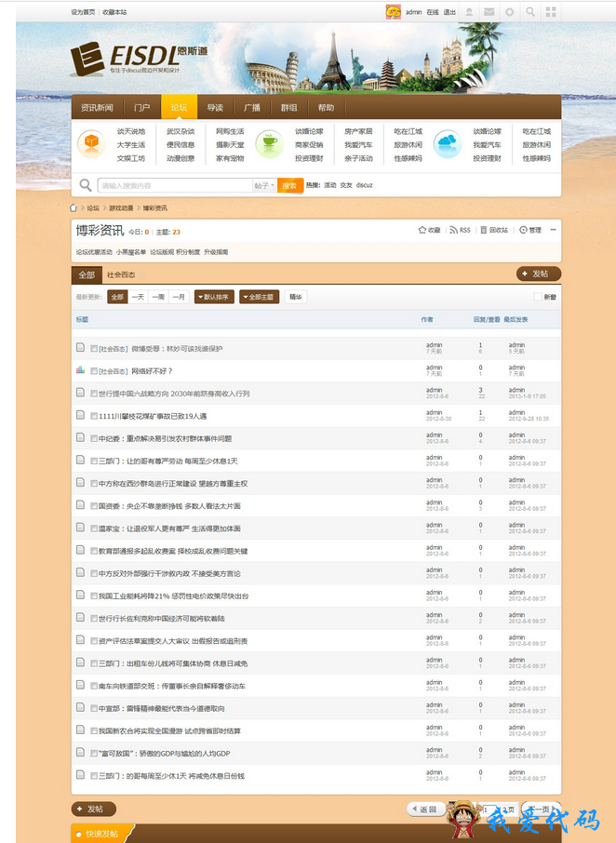Check the box for 世行提中国六战略方向 thread
The height and width of the screenshot is (843, 616).
click(x=94, y=394)
